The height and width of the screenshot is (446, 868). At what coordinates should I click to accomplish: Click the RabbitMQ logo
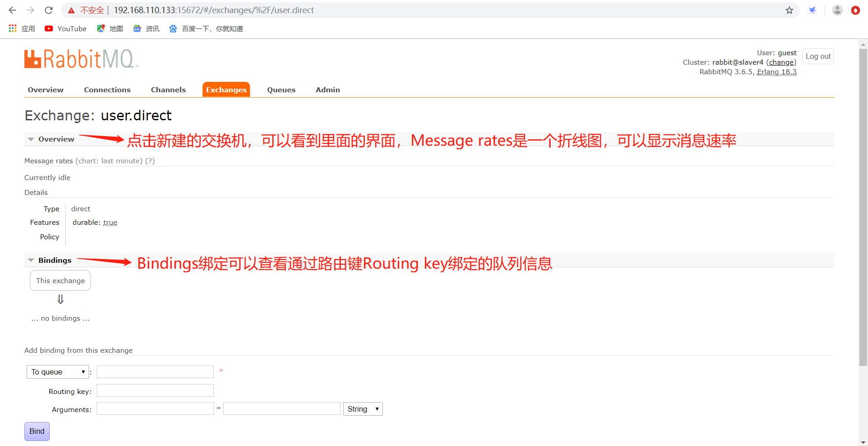81,58
